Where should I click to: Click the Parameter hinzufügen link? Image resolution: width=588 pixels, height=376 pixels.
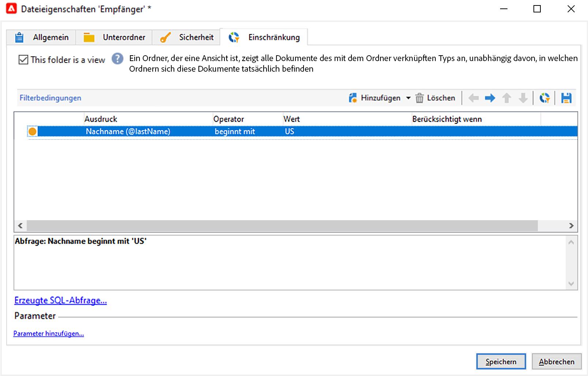coord(49,334)
